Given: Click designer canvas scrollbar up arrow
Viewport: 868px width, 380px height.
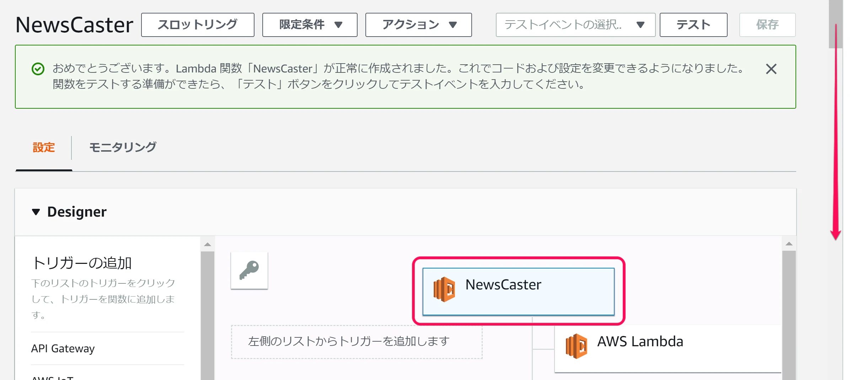Looking at the screenshot, I should pyautogui.click(x=789, y=244).
